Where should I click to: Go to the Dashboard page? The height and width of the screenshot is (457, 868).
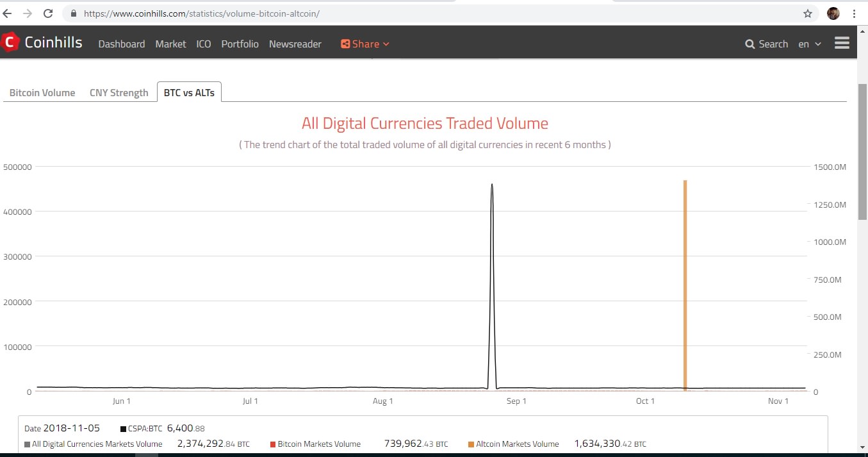click(x=122, y=44)
